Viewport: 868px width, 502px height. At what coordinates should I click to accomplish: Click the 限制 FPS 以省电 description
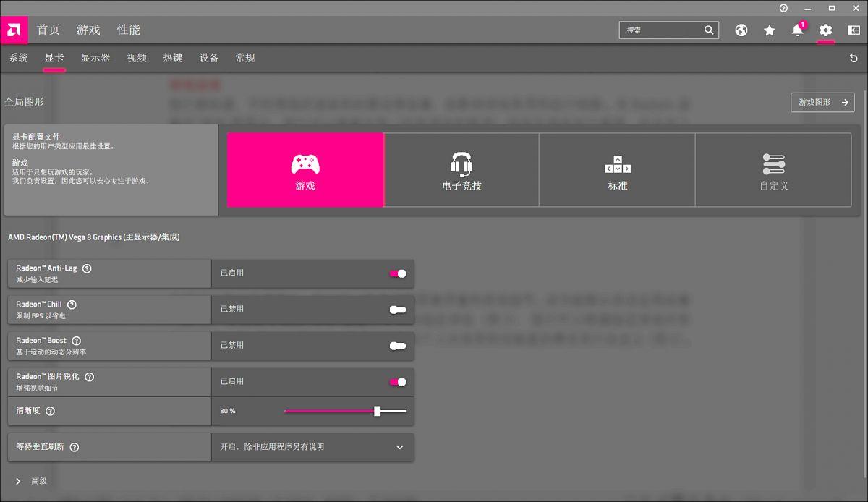pos(41,315)
